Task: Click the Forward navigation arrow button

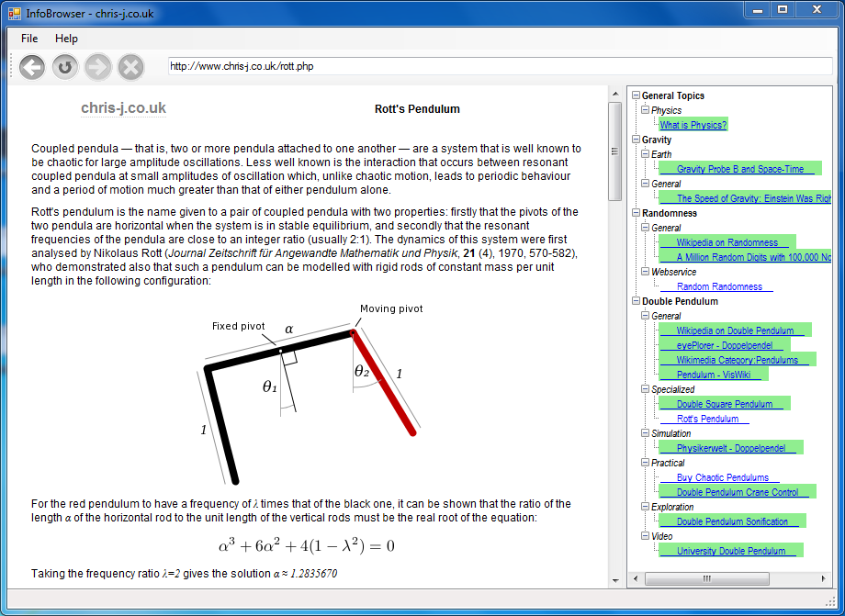Action: pos(98,67)
